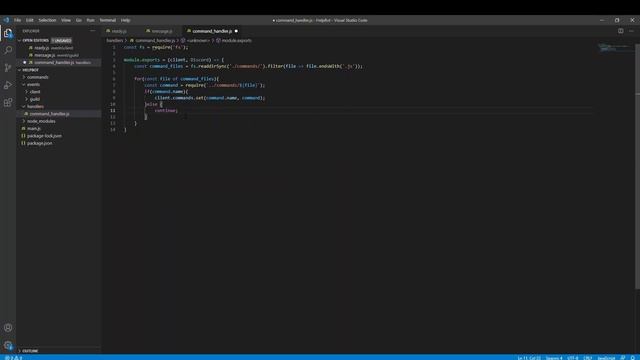Click UTF-8 encoding in status bar

573,358
